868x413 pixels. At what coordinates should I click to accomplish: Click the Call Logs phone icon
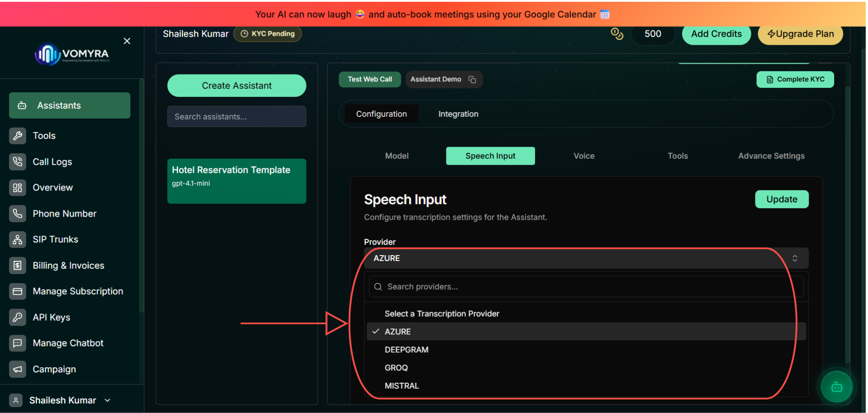pos(17,161)
